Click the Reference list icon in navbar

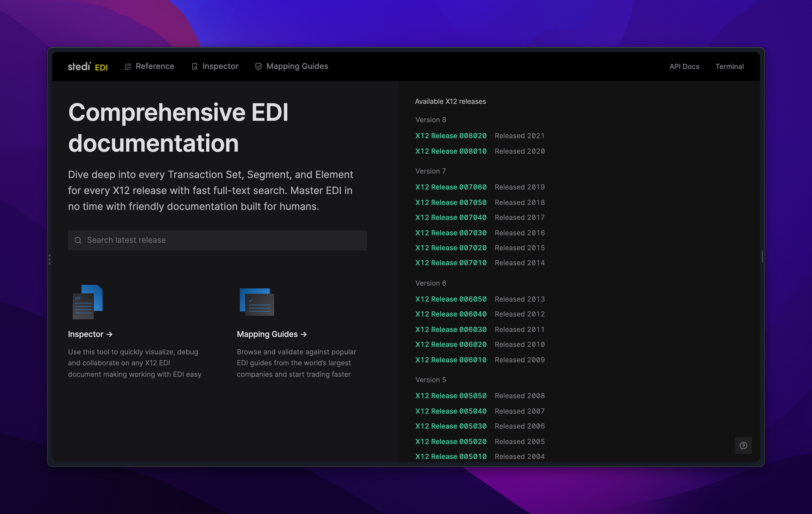pos(128,67)
